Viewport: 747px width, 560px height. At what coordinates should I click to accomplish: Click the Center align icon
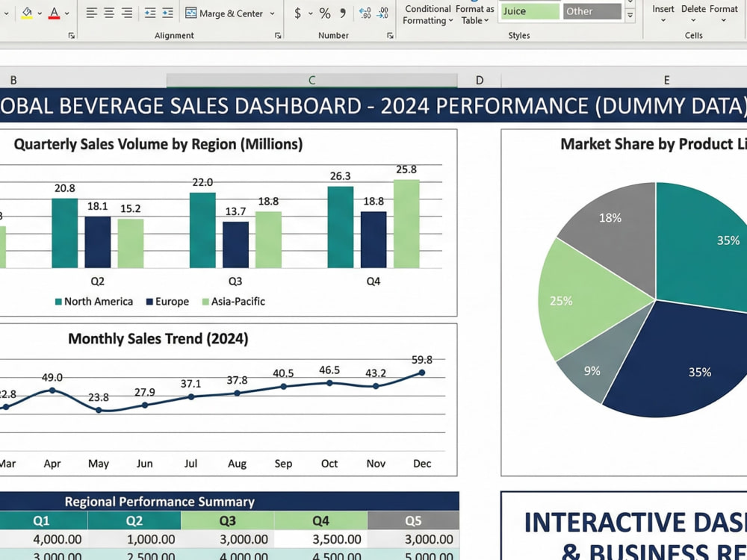pyautogui.click(x=109, y=13)
